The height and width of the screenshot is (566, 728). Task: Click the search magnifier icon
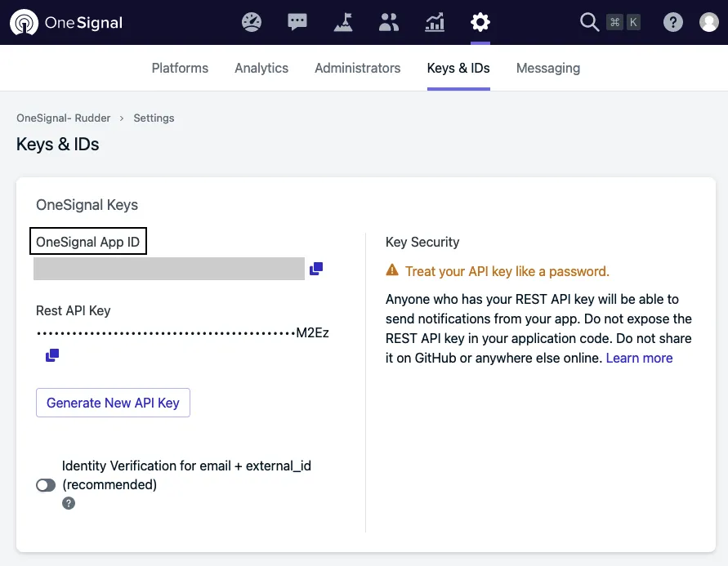(x=589, y=22)
